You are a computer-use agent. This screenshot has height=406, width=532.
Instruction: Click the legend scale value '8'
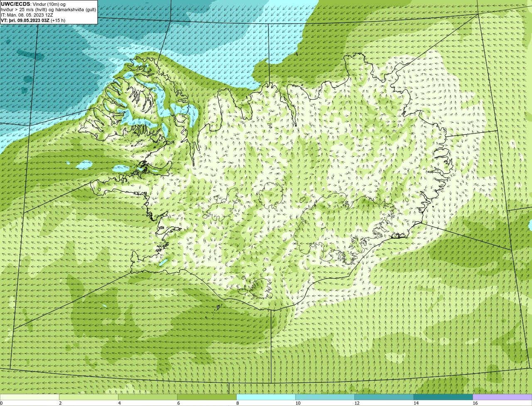tap(238, 403)
